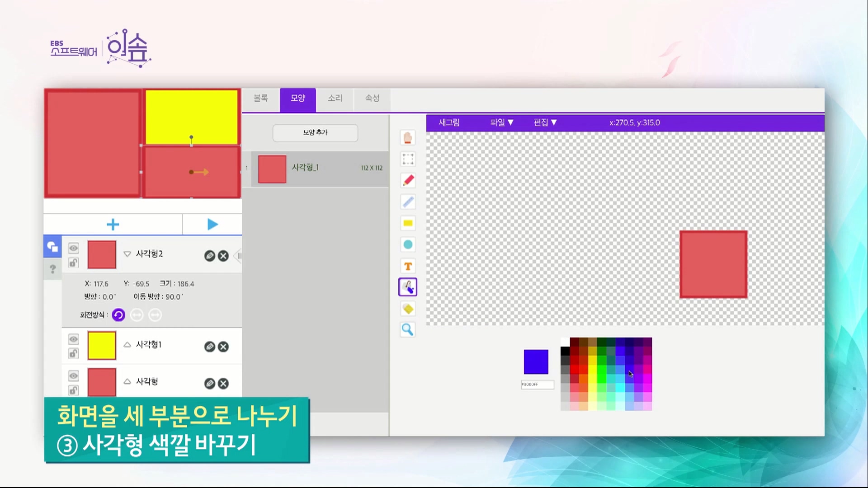Switch to the 모양 tab
The width and height of the screenshot is (868, 488).
[x=298, y=99]
